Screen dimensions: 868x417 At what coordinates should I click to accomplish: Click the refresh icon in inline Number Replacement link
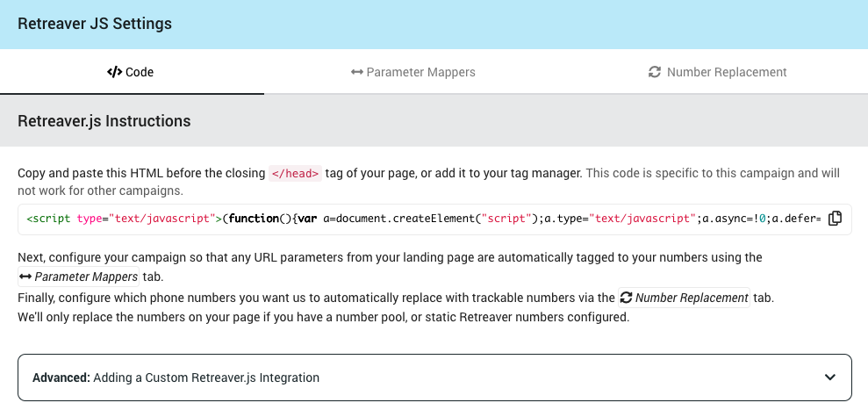[x=626, y=298]
